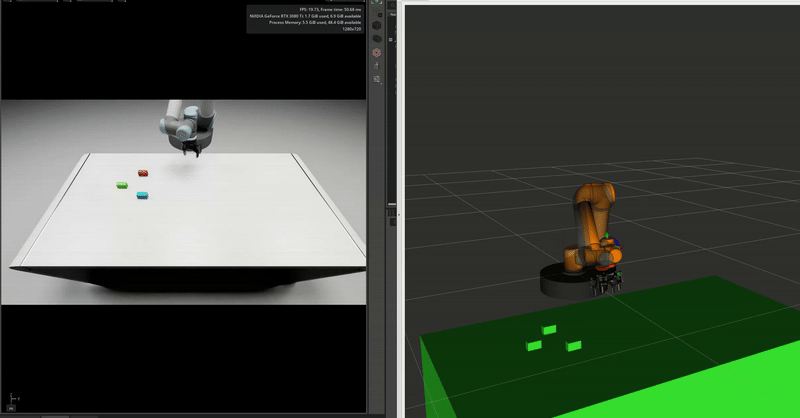This screenshot has width=800, height=418.
Task: Select the cyan cube on the table
Action: tap(142, 195)
